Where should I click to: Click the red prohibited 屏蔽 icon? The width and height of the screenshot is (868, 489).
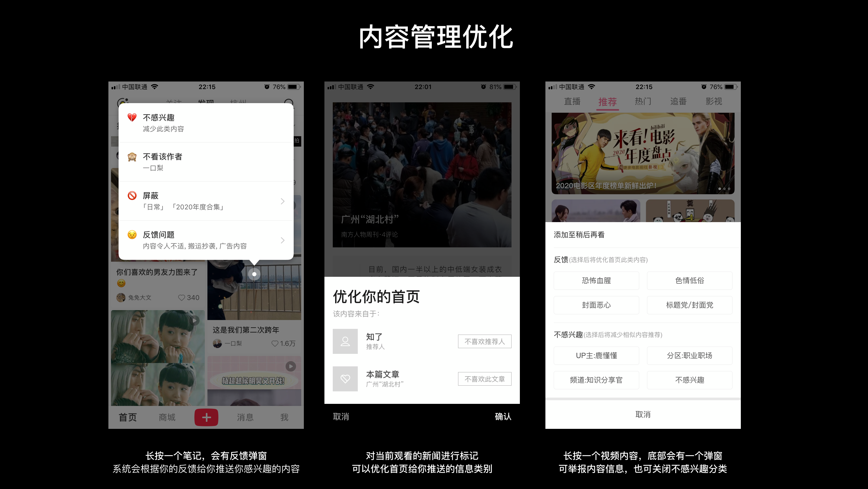click(x=132, y=196)
